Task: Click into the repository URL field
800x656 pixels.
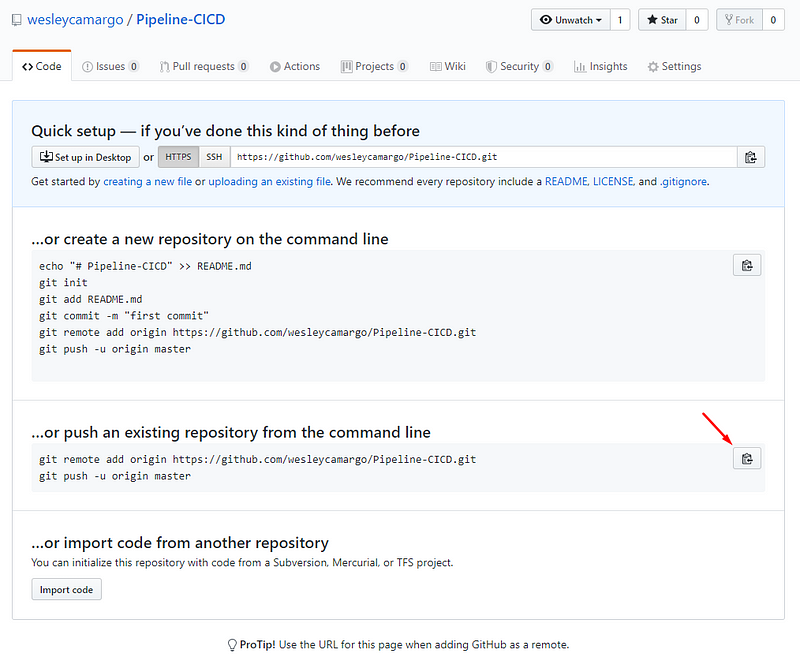Action: click(480, 157)
